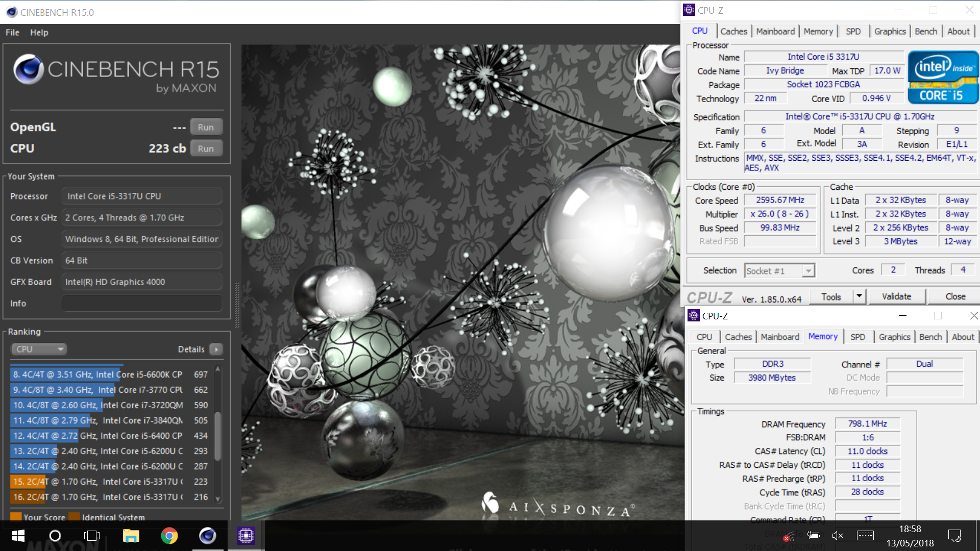Screen dimensions: 980x551
Task: Click the Cinebench R15 logo sphere
Action: coord(28,69)
